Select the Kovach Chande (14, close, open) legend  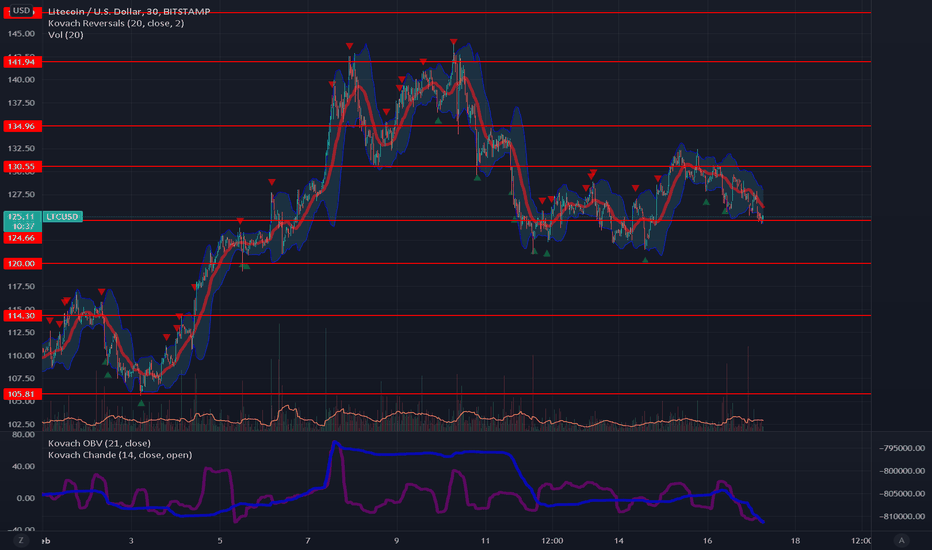point(120,455)
